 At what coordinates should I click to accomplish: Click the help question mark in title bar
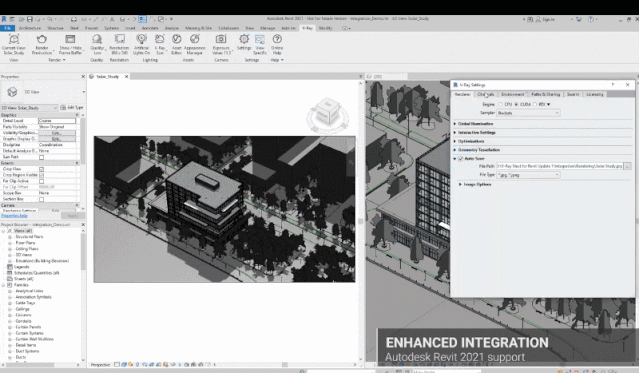tap(591, 19)
